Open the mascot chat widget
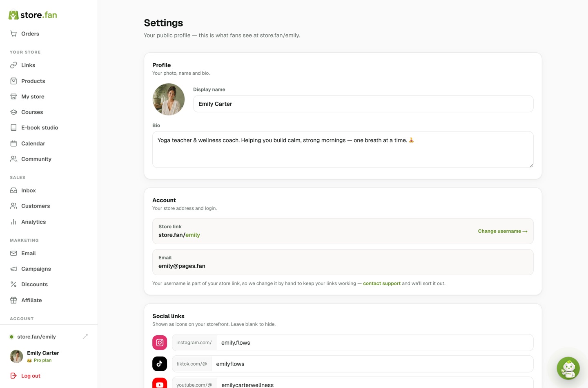Image resolution: width=588 pixels, height=388 pixels. pos(568,368)
